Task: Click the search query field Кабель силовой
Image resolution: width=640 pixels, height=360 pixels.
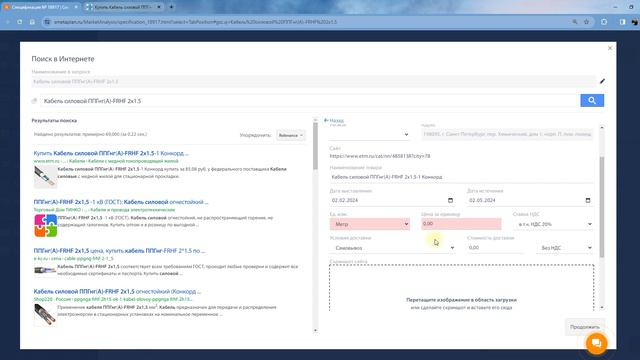Action: tap(310, 101)
